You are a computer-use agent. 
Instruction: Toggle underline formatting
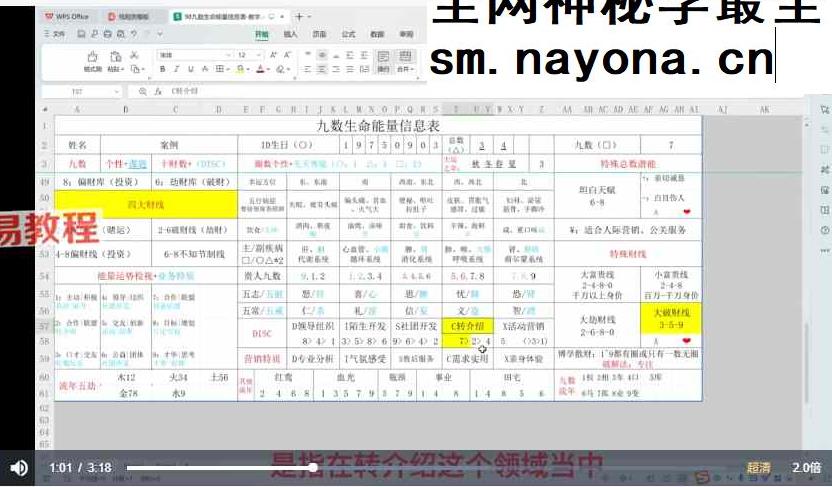190,69
